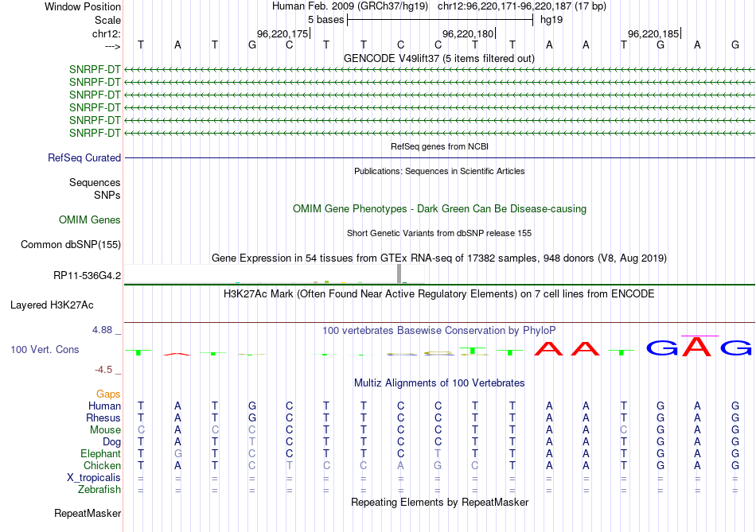Open Repeating Elements by RepeatMasker title
The width and height of the screenshot is (756, 532).
coord(439,502)
